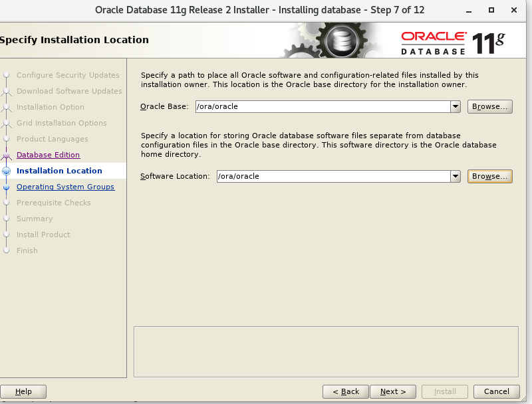The height and width of the screenshot is (404, 532).
Task: Click the Software Location text field
Action: [x=334, y=176]
